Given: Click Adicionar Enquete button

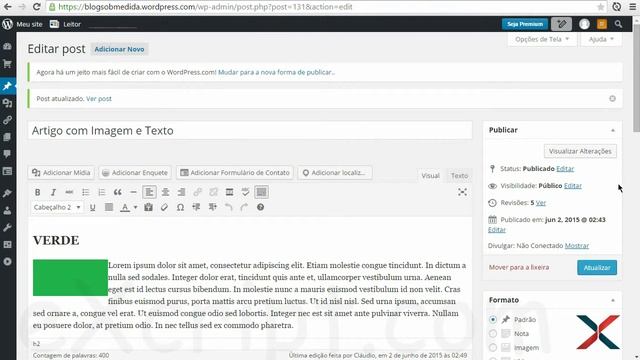Looking at the screenshot, I should [135, 173].
